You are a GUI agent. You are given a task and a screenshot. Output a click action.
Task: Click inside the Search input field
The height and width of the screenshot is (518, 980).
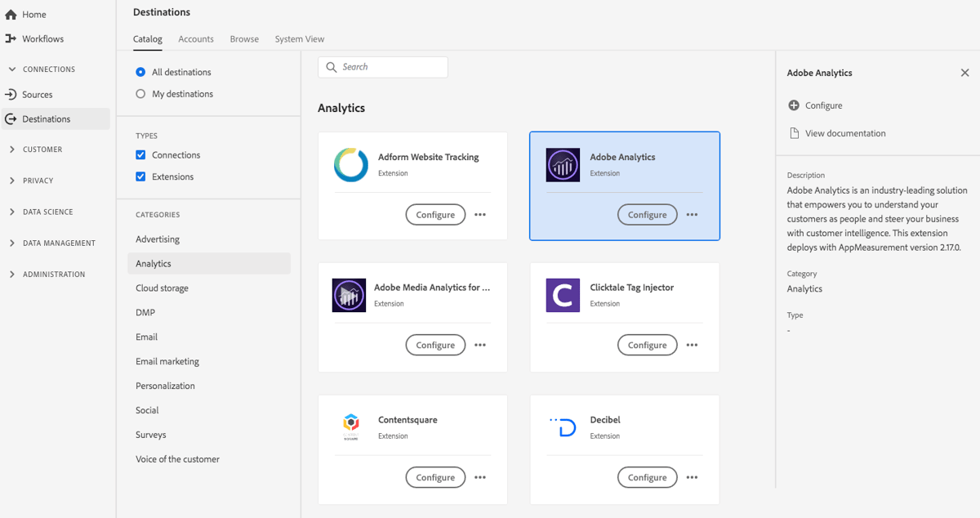382,67
